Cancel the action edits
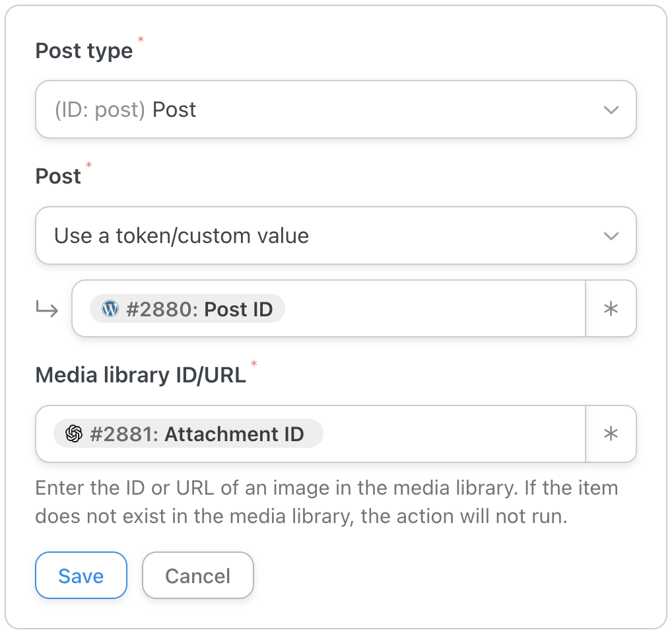672x634 pixels. (x=198, y=575)
